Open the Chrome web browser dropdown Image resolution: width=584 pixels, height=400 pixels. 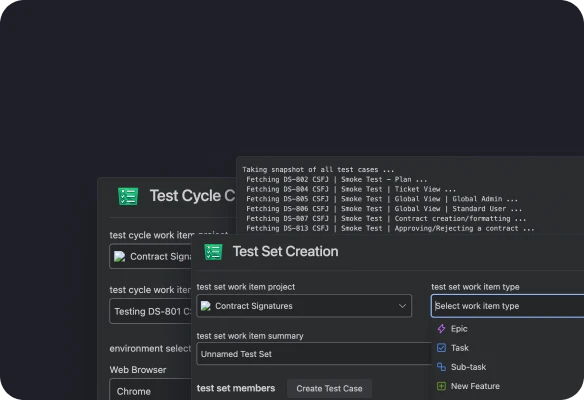[x=150, y=389]
